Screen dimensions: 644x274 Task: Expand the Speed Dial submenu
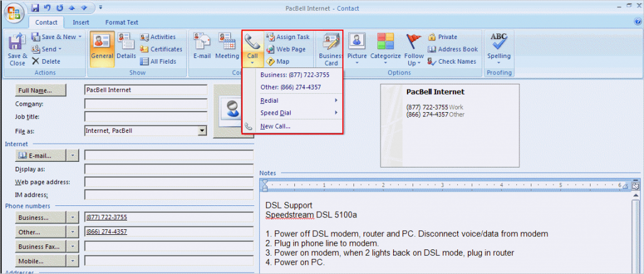click(x=293, y=113)
